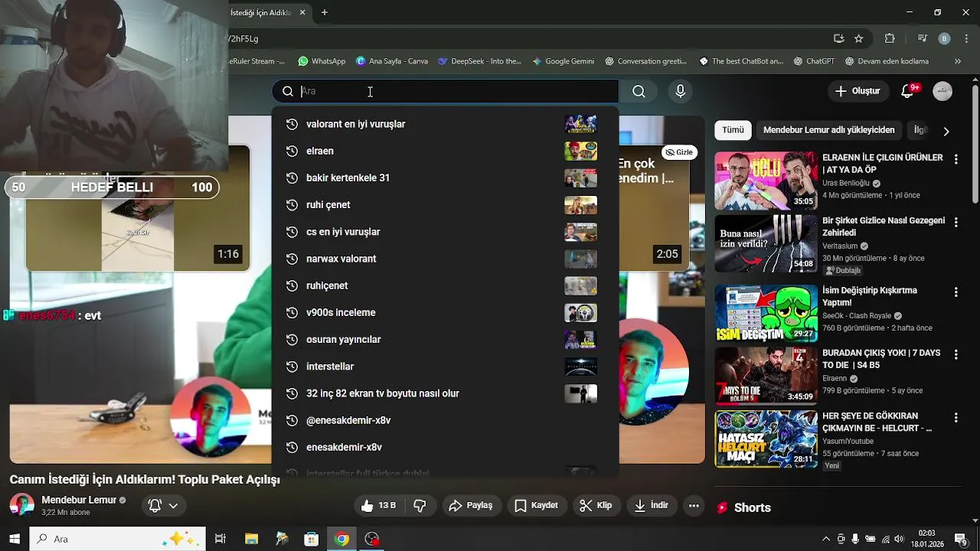This screenshot has height=551, width=980.
Task: Pick the ruhi çenet search suggestion
Action: [445, 204]
